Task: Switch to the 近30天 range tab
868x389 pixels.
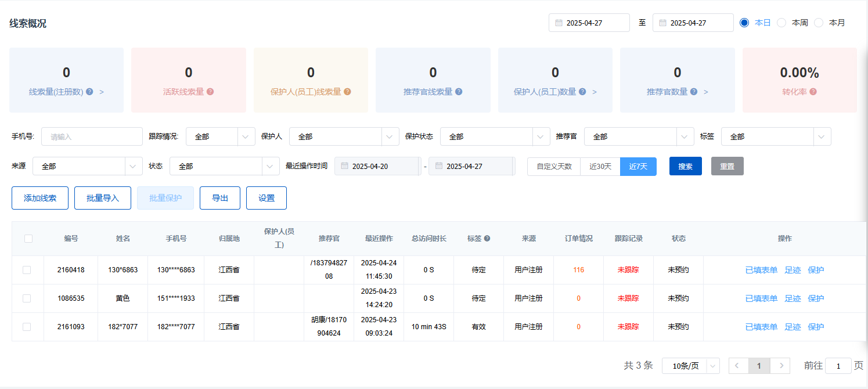Action: [x=600, y=167]
